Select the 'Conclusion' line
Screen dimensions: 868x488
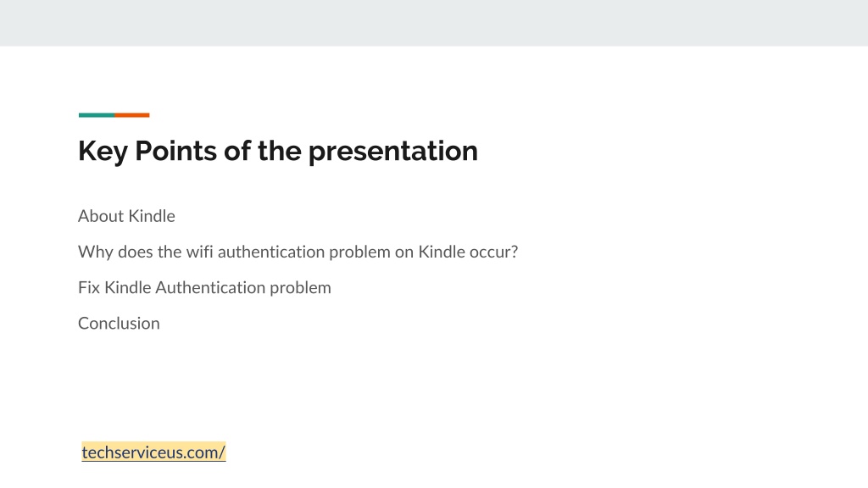point(119,323)
